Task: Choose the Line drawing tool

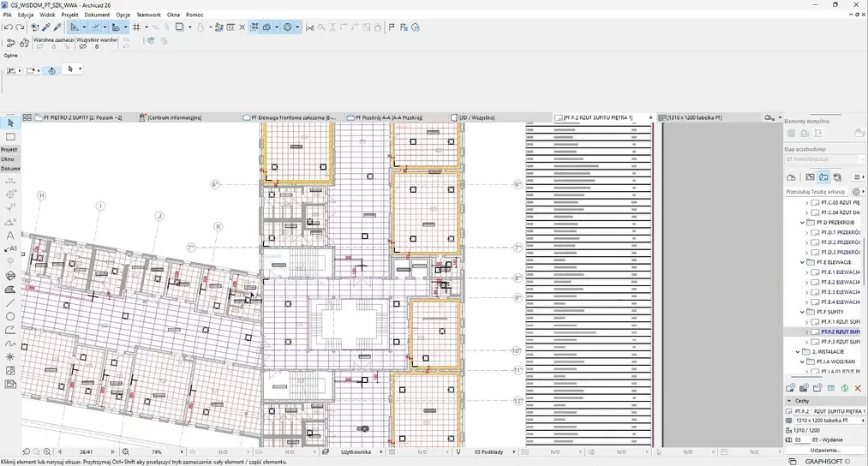Action: [x=10, y=302]
